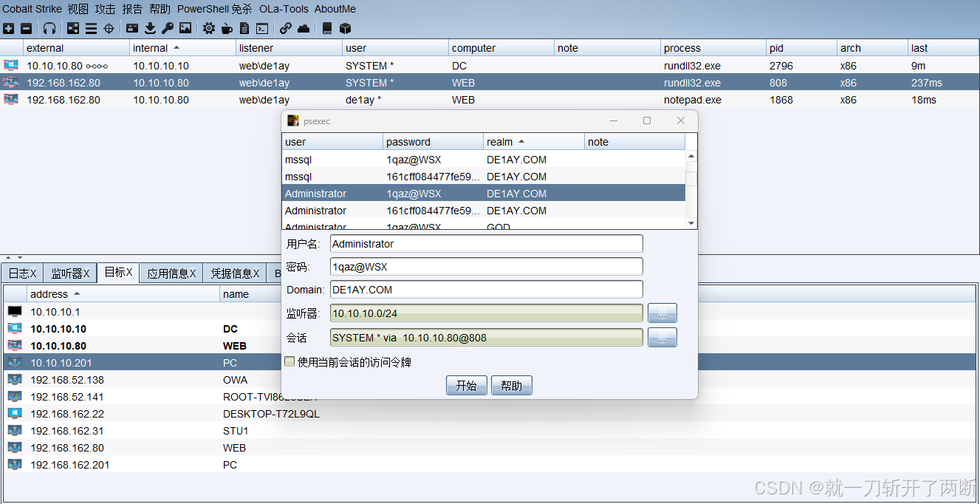Image resolution: width=980 pixels, height=504 pixels.
Task: Open the scripted web delivery terminal icon
Action: coord(262,28)
